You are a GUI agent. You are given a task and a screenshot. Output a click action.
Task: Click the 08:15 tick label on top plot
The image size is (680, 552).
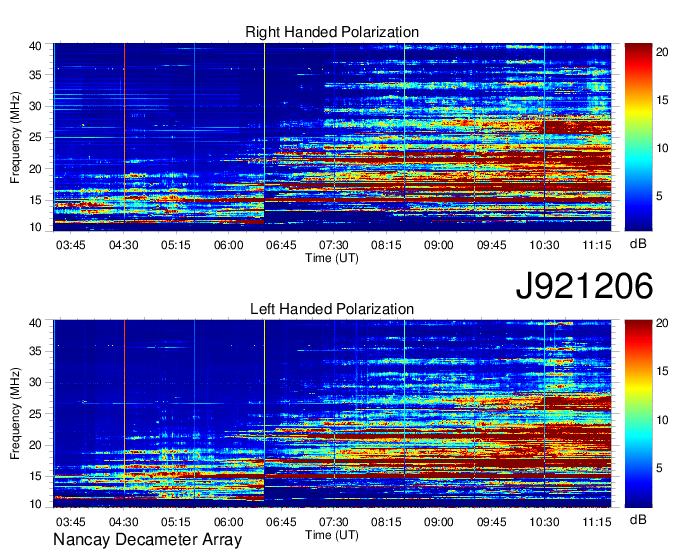click(x=386, y=245)
